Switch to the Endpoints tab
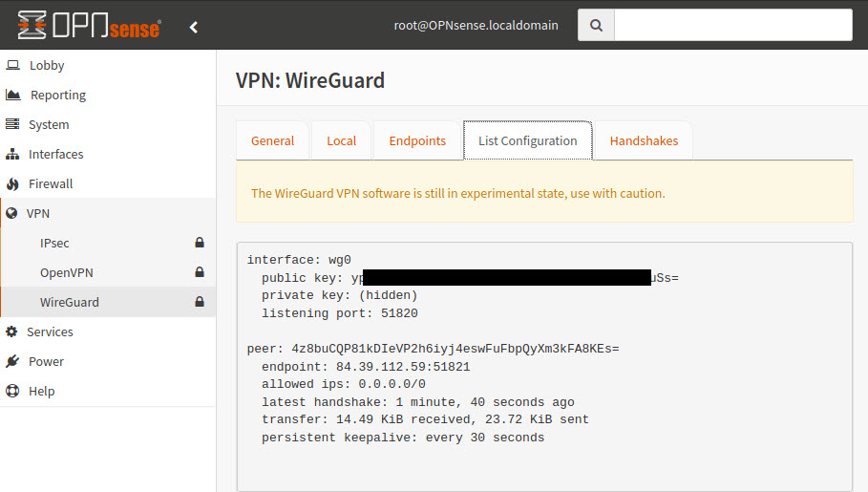868x492 pixels. [x=417, y=140]
